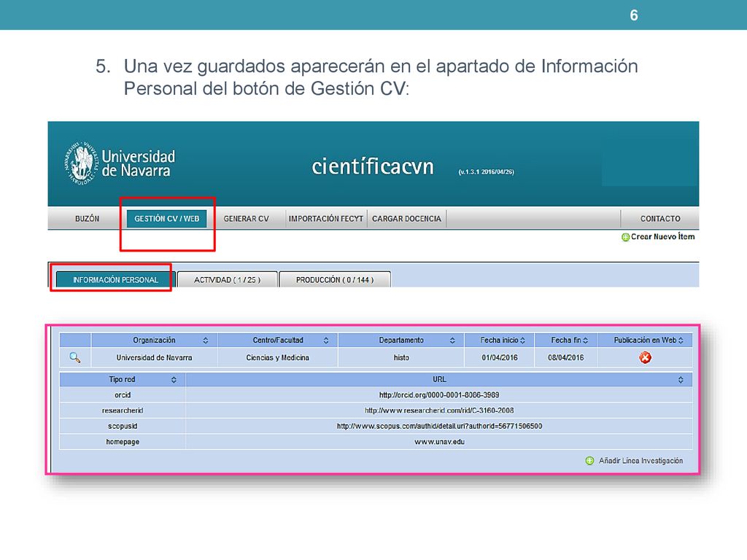Click the 'scopusid' Tipo red cell
The height and width of the screenshot is (560, 747).
coord(123,426)
